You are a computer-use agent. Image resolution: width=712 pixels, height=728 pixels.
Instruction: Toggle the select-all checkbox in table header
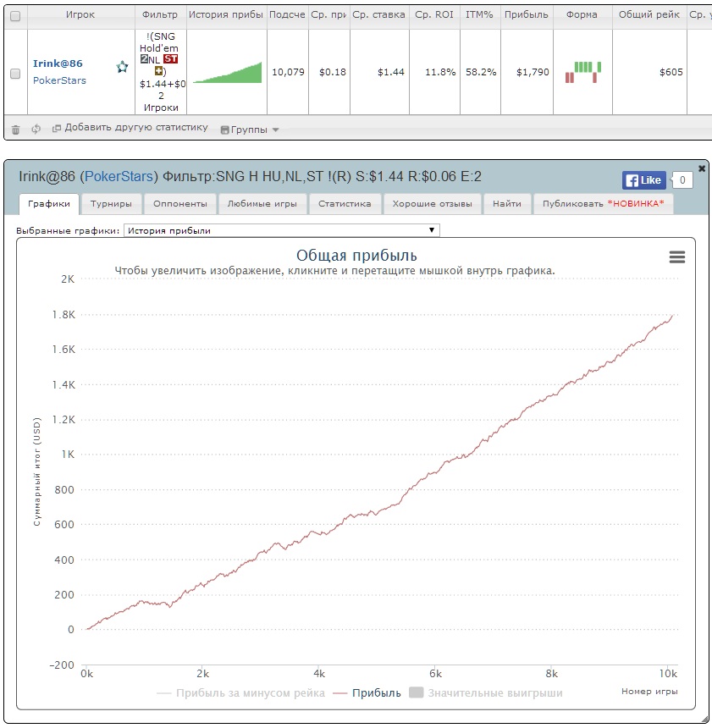pos(15,16)
